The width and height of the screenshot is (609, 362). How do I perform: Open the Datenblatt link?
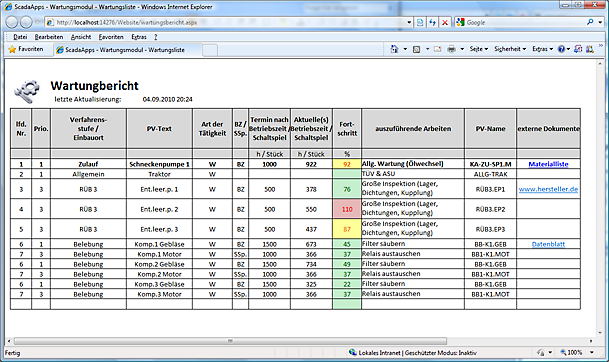548,244
